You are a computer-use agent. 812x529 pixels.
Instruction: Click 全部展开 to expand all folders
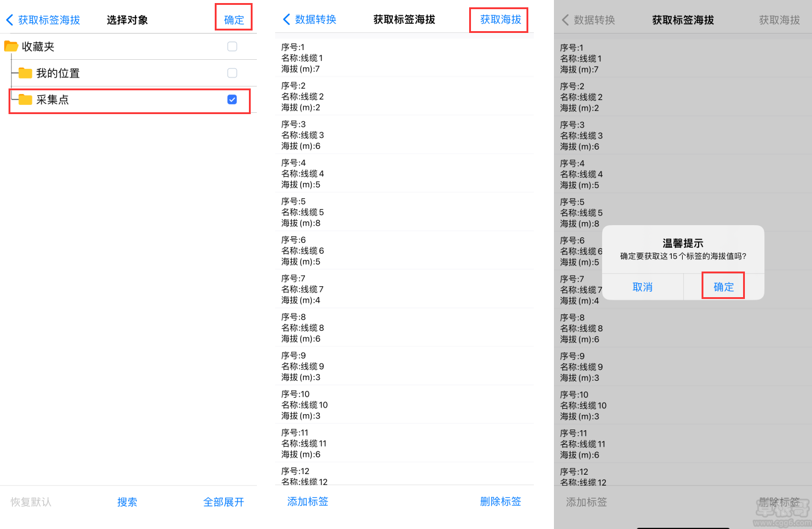click(x=224, y=502)
